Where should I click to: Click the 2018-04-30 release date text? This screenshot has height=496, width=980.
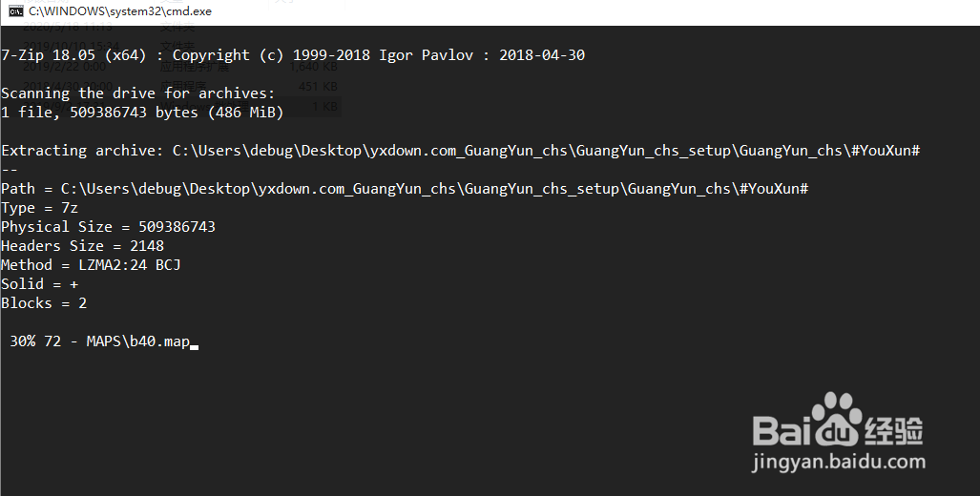(x=542, y=55)
